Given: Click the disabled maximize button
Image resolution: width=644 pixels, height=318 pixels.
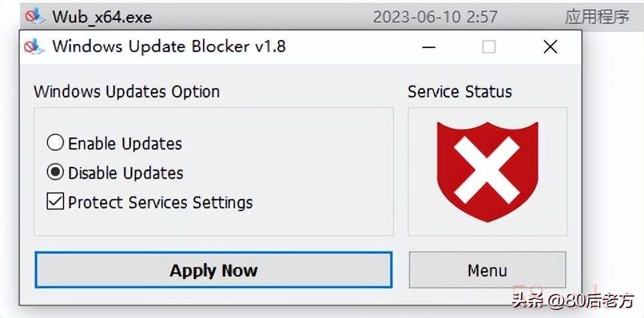Looking at the screenshot, I should click(489, 47).
